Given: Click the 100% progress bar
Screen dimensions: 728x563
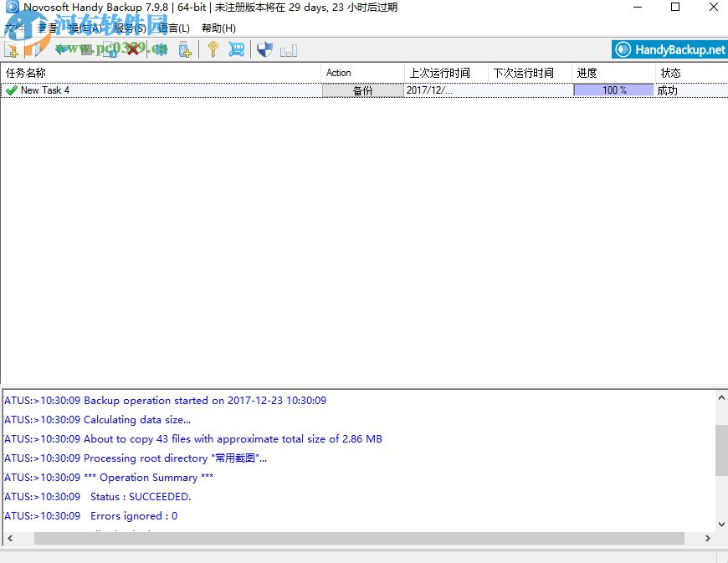Looking at the screenshot, I should pyautogui.click(x=613, y=90).
